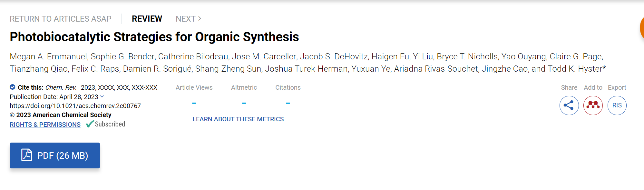Image resolution: width=644 pixels, height=190 pixels.
Task: Open Learn About These Metrics link
Action: pos(238,119)
